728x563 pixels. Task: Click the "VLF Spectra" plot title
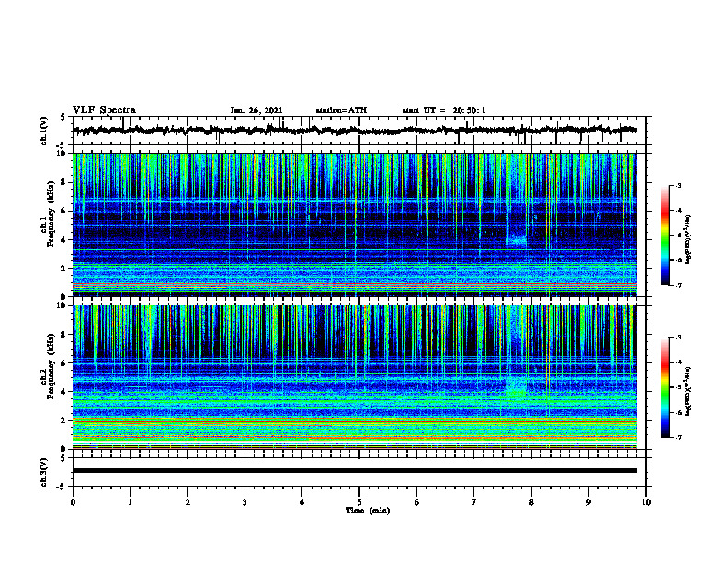click(104, 110)
